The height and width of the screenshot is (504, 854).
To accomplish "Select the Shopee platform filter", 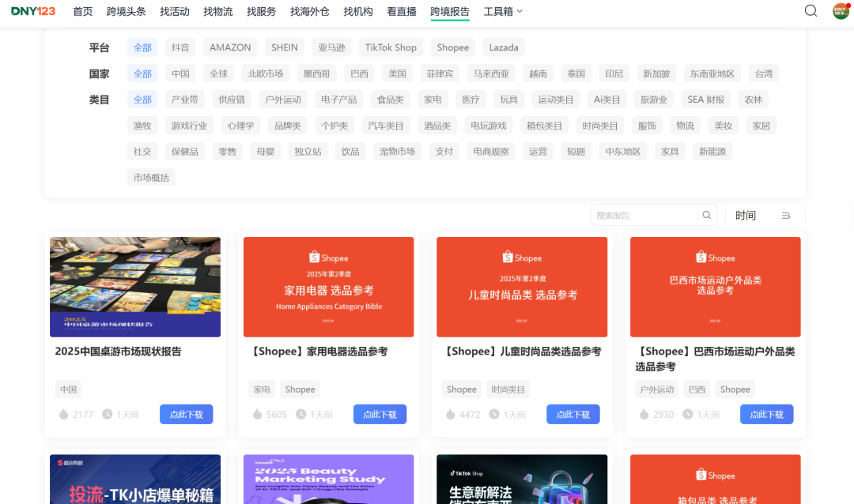I will click(x=452, y=47).
